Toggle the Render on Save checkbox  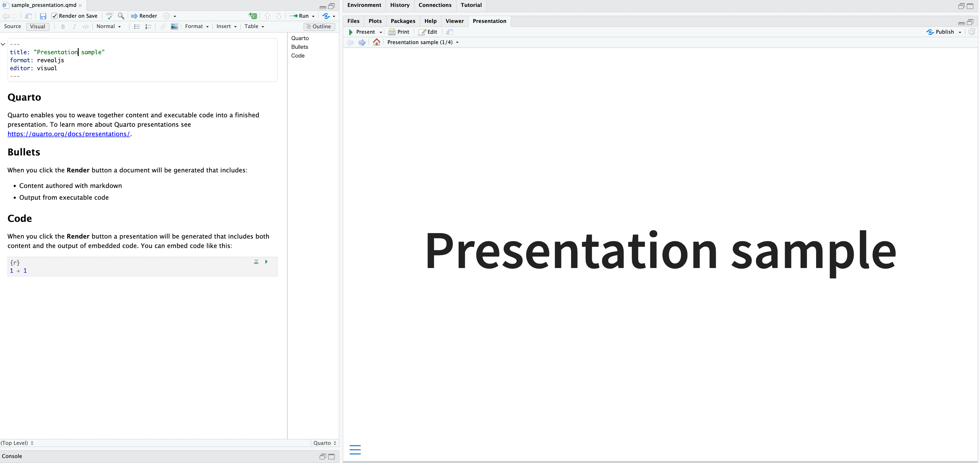point(54,16)
